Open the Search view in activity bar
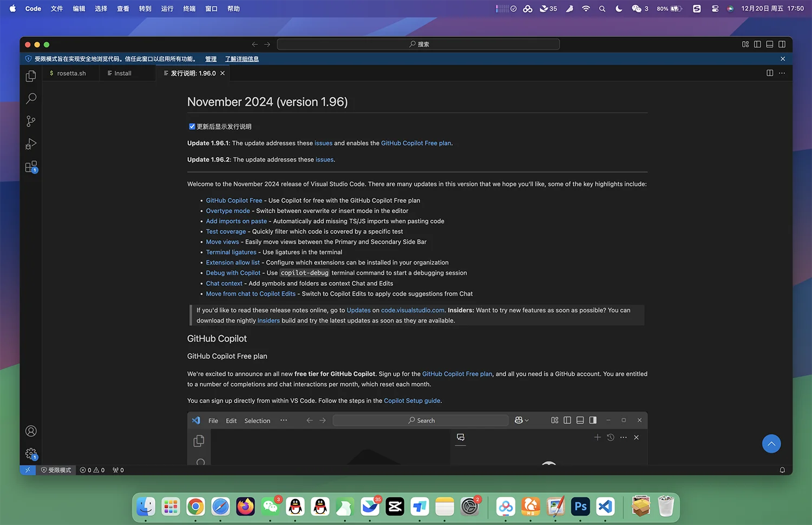This screenshot has height=525, width=812. tap(31, 99)
